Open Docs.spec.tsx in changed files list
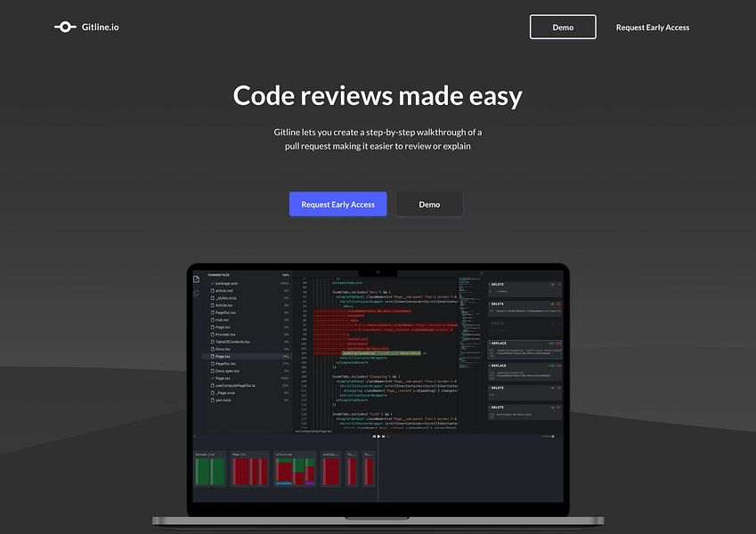The width and height of the screenshot is (756, 534). pyautogui.click(x=227, y=370)
